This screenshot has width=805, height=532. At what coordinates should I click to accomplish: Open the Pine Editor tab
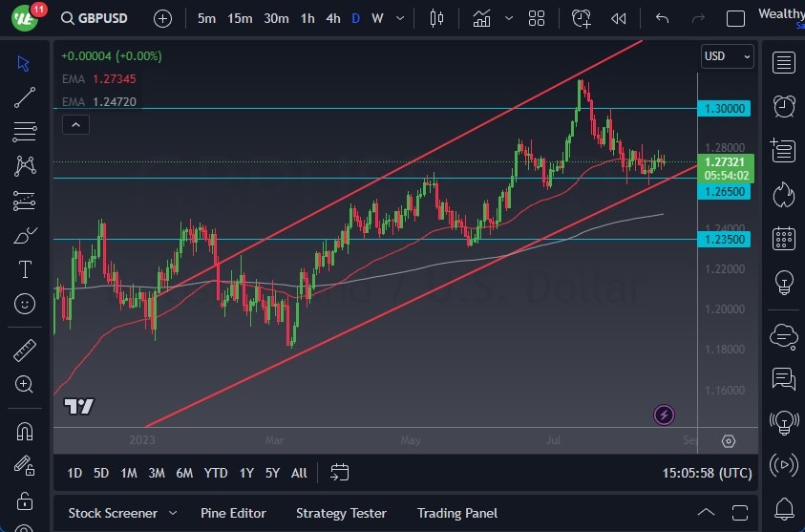tap(233, 513)
